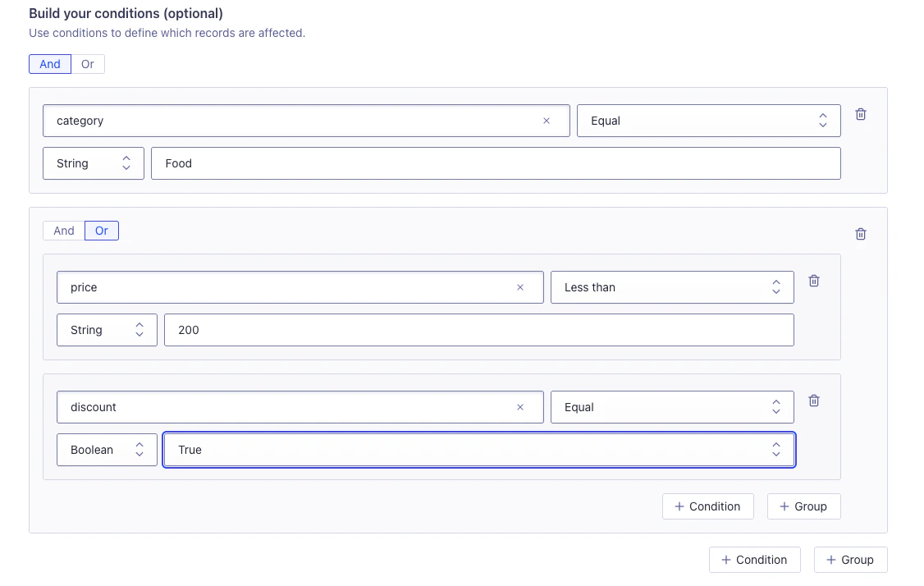924x586 pixels.
Task: Open String type dropdown for price
Action: click(107, 330)
